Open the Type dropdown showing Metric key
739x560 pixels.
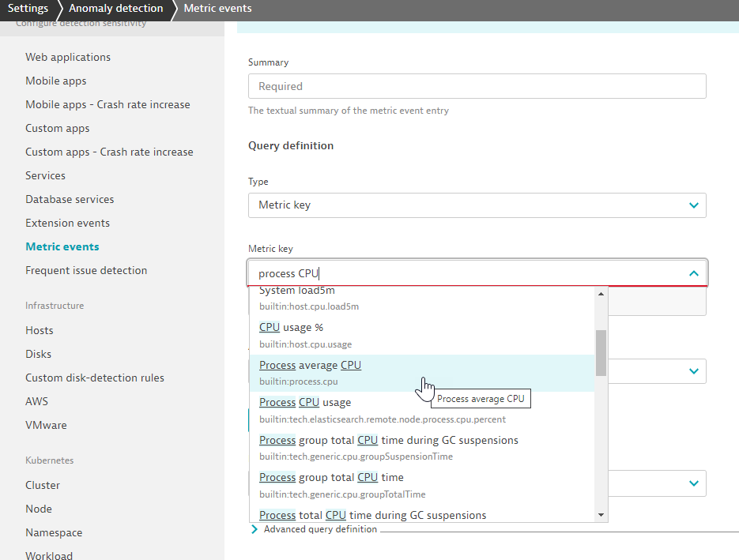[x=477, y=205]
